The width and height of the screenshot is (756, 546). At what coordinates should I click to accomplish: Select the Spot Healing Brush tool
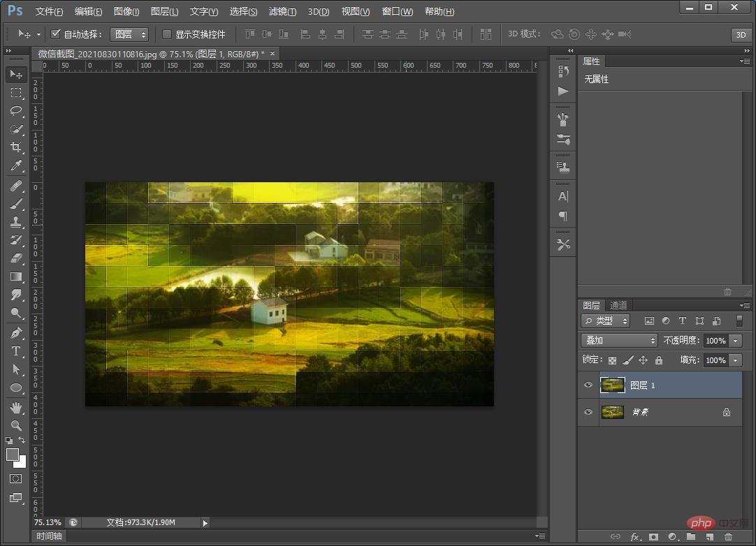click(16, 186)
